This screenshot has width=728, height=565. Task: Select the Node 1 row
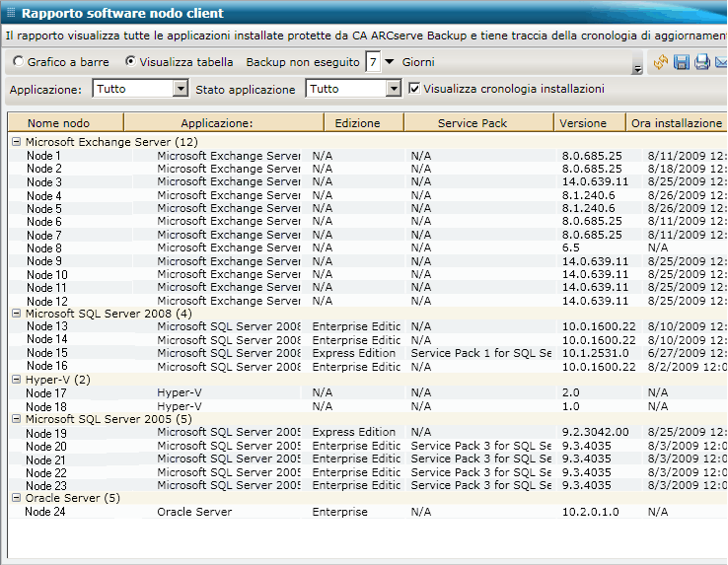[368, 156]
